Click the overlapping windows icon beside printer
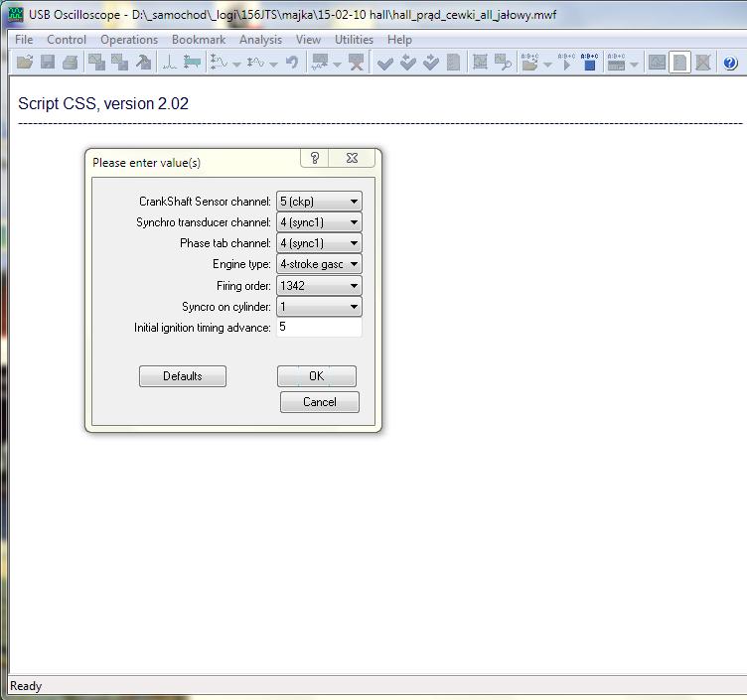The width and height of the screenshot is (747, 700). click(96, 63)
